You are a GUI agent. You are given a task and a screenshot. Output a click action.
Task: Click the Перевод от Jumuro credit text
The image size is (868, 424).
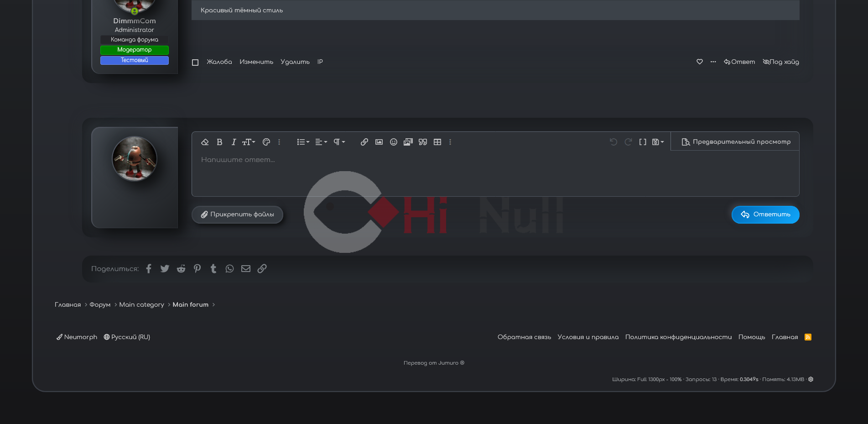[x=434, y=363]
